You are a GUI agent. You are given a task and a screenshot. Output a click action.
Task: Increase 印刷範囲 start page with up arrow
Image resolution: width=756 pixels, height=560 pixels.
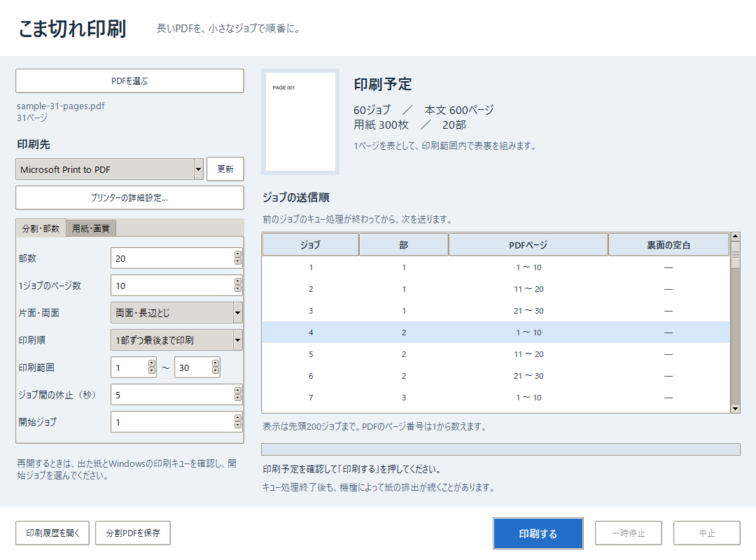click(x=152, y=363)
